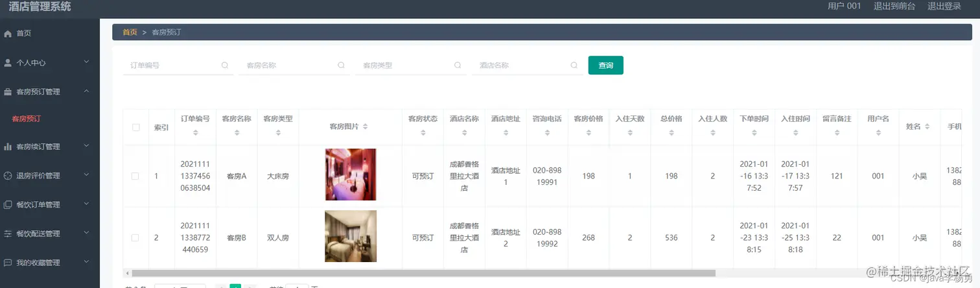Click the left arrow of the scrollbar

(x=127, y=273)
